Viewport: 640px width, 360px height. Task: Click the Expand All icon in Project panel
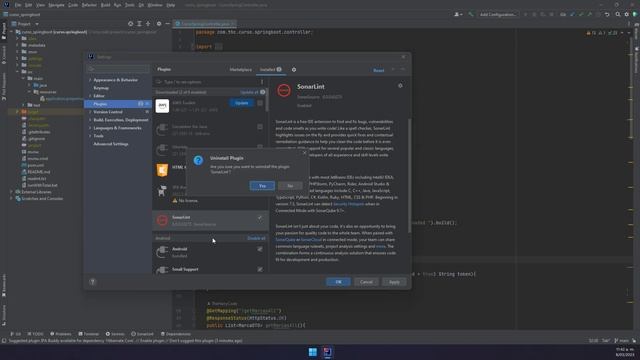click(x=139, y=24)
